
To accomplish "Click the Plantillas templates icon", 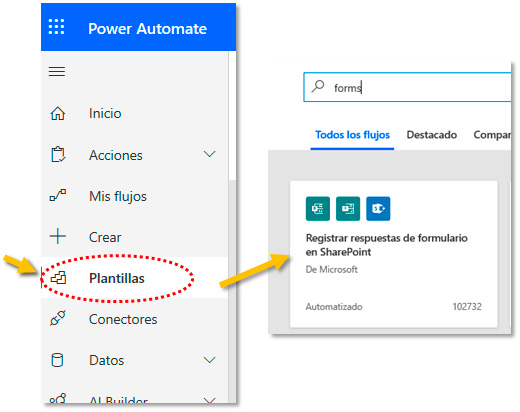I will (58, 278).
